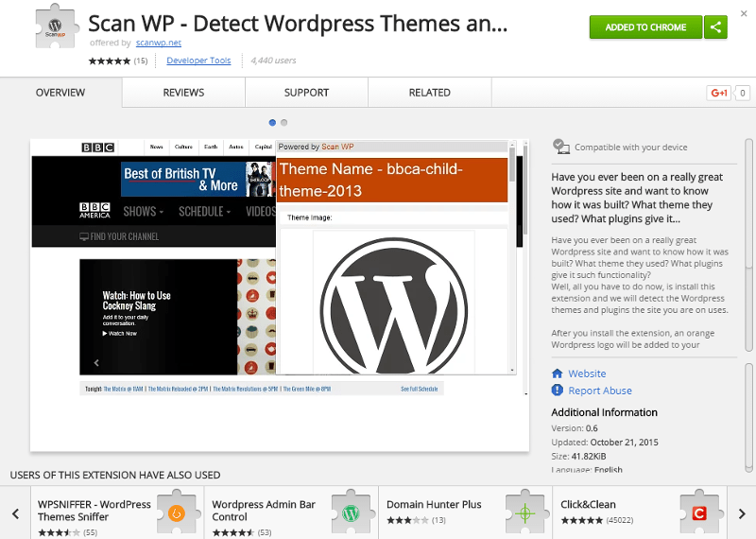Viewport: 756px width, 539px height.
Task: Click the Size: 41.82KiB text
Action: coord(578,456)
